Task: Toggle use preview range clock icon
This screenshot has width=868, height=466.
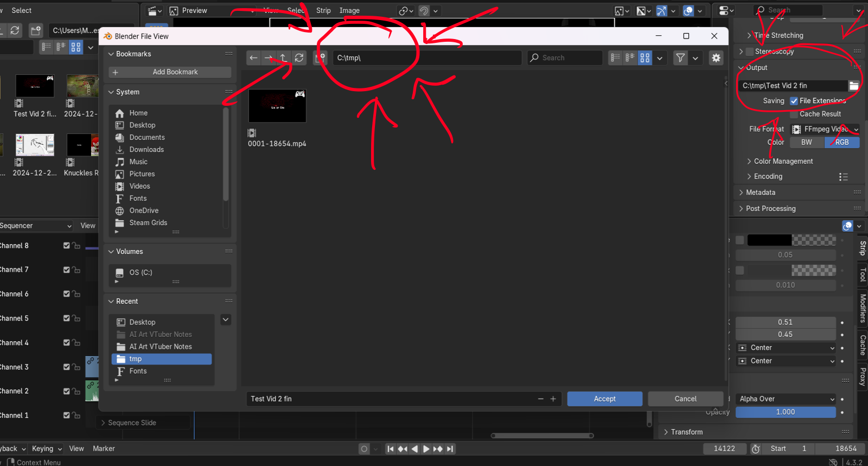Action: 756,449
